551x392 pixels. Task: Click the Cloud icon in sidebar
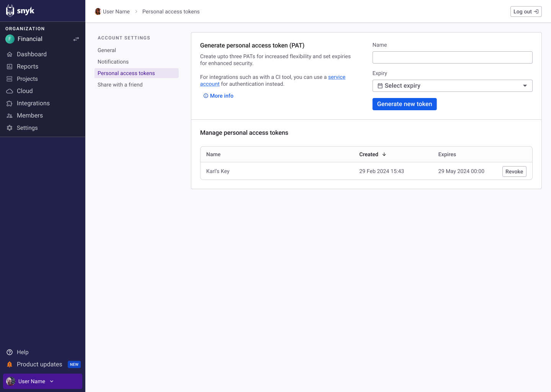10,91
